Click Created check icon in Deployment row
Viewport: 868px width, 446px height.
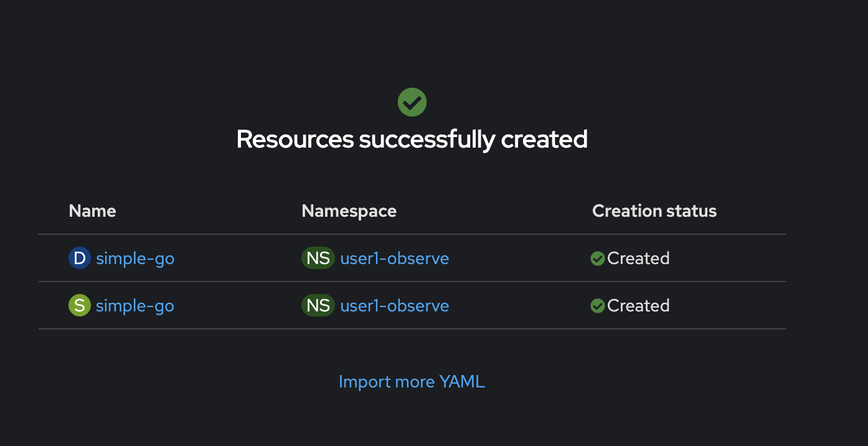pyautogui.click(x=598, y=259)
